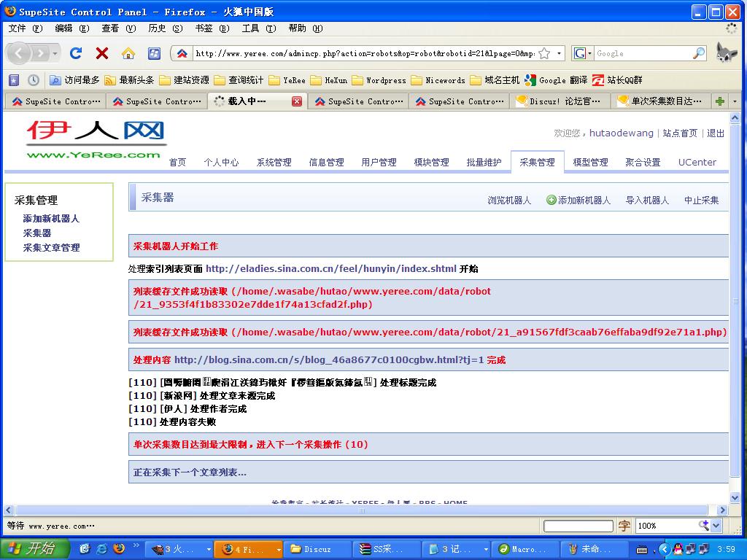Stop collecting via 中止采集 link

(x=701, y=200)
